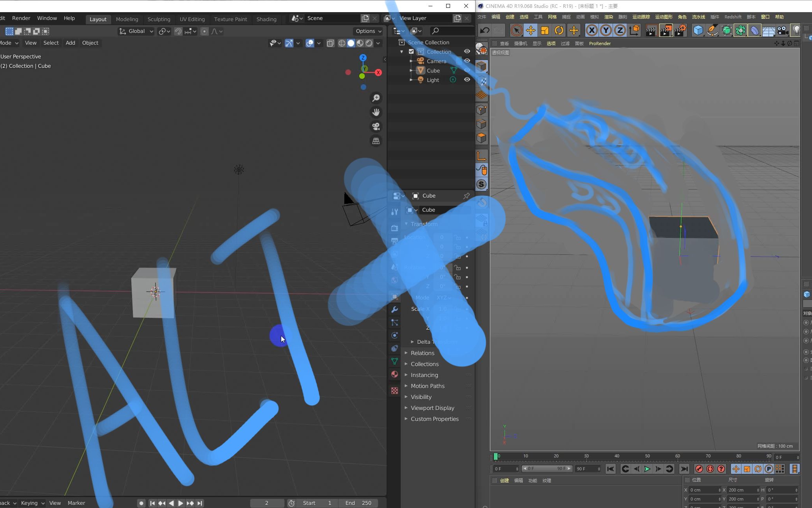Screen dimensions: 812x508
Task: Open Modifier properties via the wrench icon
Action: point(394,310)
